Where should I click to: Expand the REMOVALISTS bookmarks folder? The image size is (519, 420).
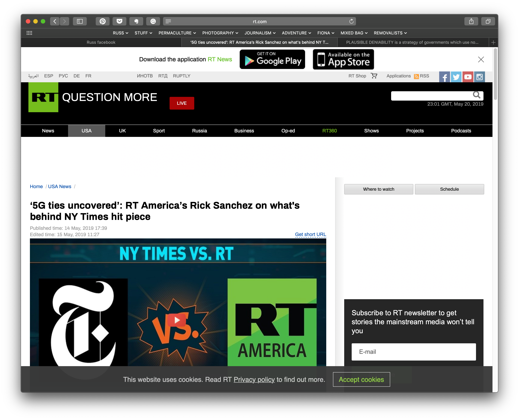click(x=390, y=33)
